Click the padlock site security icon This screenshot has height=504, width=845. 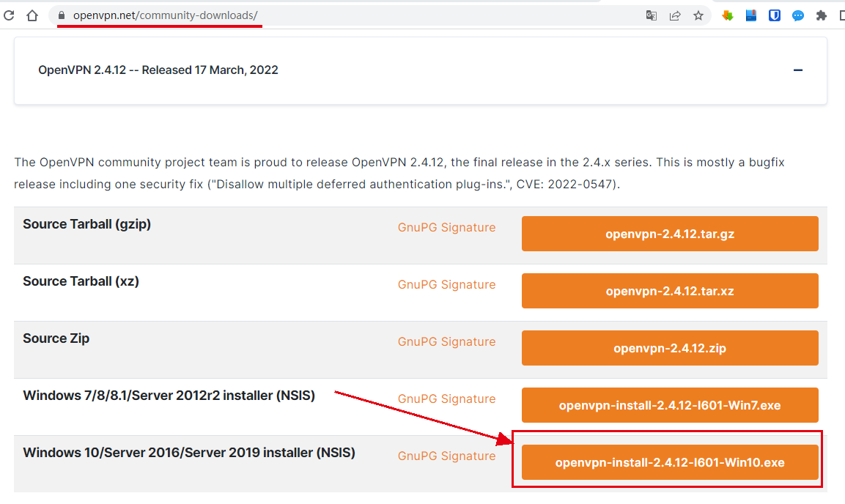tap(61, 15)
